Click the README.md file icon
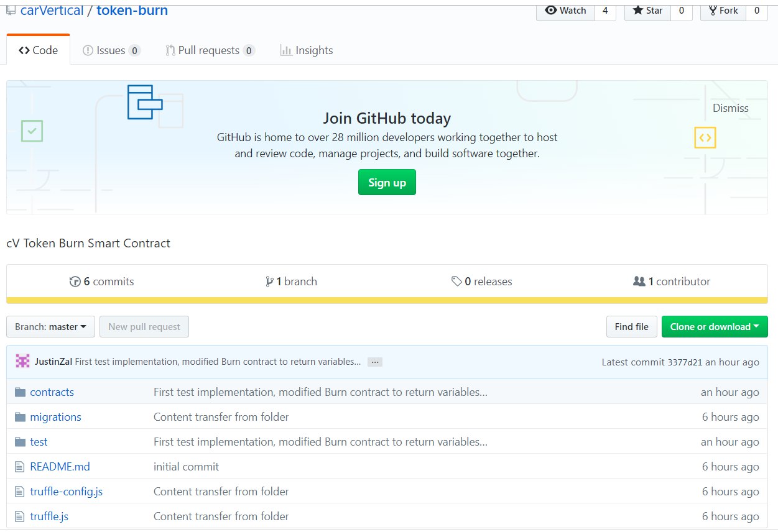The width and height of the screenshot is (778, 532). [x=19, y=467]
